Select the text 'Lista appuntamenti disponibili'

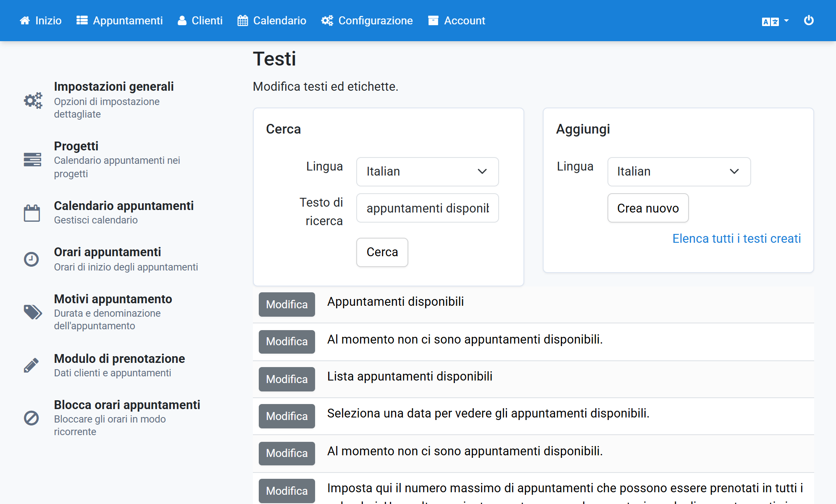point(410,376)
